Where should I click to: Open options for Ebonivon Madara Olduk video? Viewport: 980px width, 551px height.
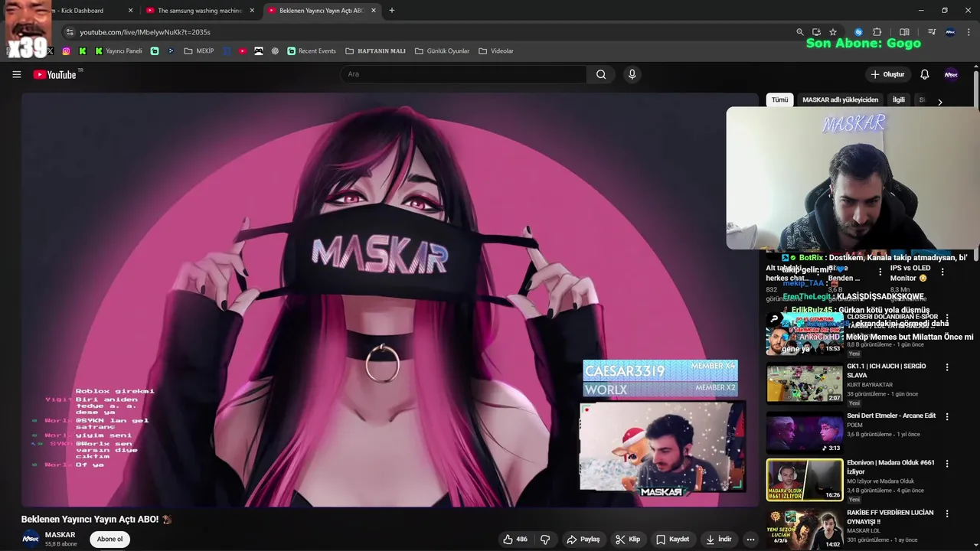947,464
